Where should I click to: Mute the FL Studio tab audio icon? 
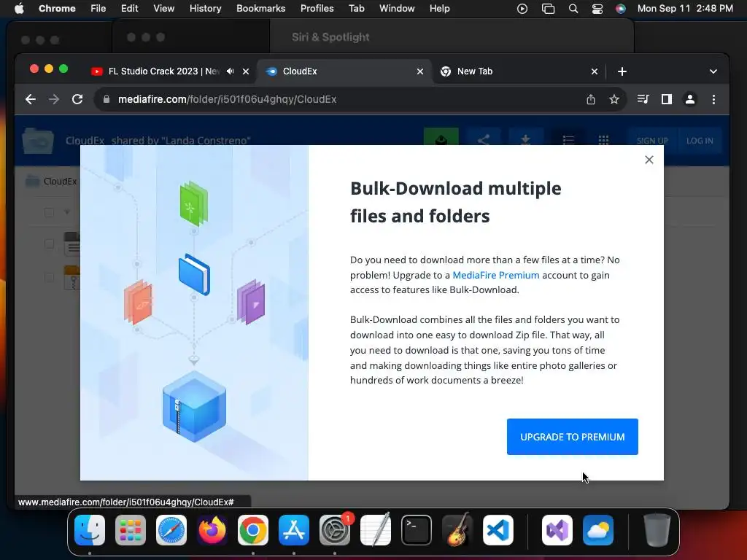point(231,71)
